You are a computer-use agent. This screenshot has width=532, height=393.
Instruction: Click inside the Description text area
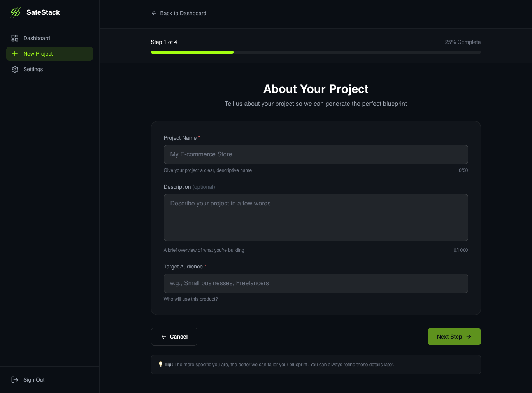tap(316, 217)
